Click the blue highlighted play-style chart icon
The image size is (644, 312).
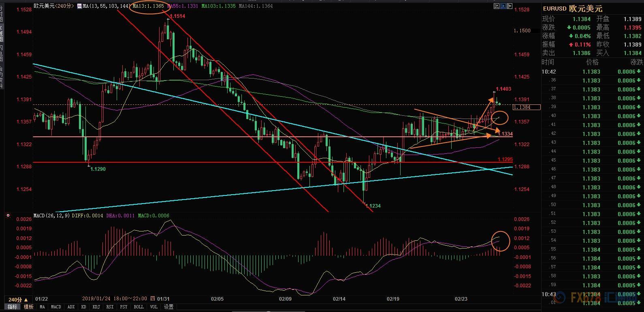point(503,6)
